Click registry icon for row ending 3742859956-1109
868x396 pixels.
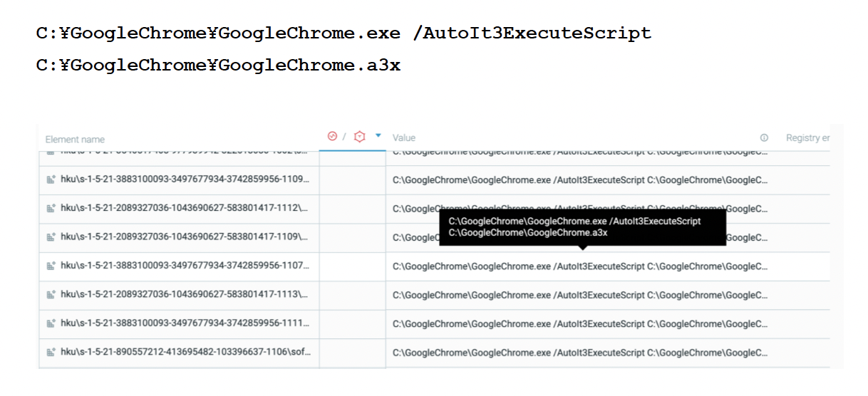[x=51, y=179]
